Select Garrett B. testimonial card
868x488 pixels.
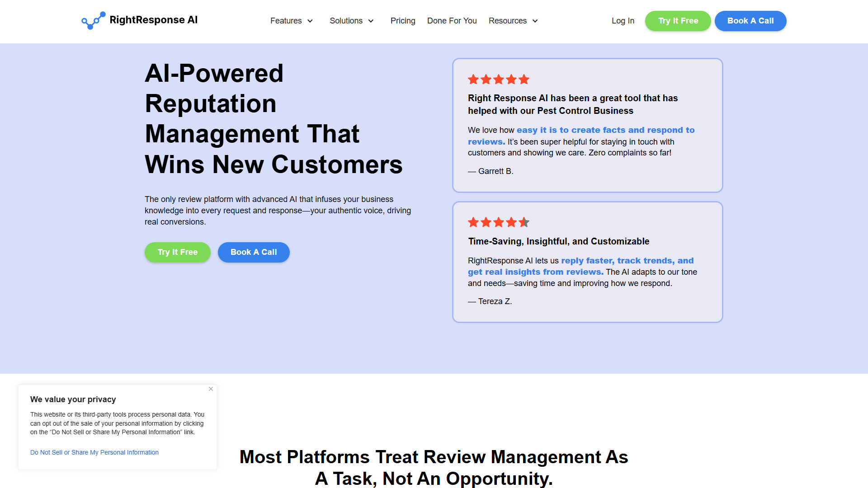coord(588,125)
